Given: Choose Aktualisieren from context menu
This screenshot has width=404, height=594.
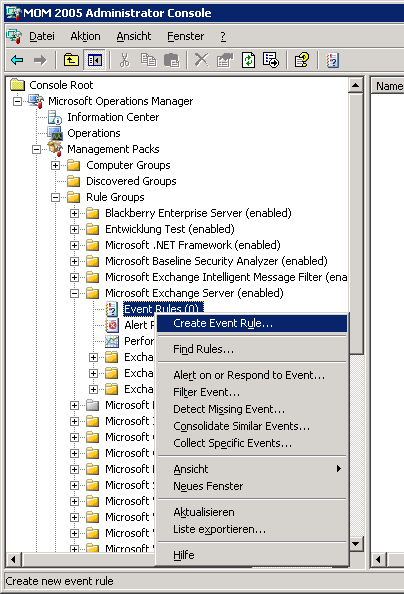Looking at the screenshot, I should 252,512.
